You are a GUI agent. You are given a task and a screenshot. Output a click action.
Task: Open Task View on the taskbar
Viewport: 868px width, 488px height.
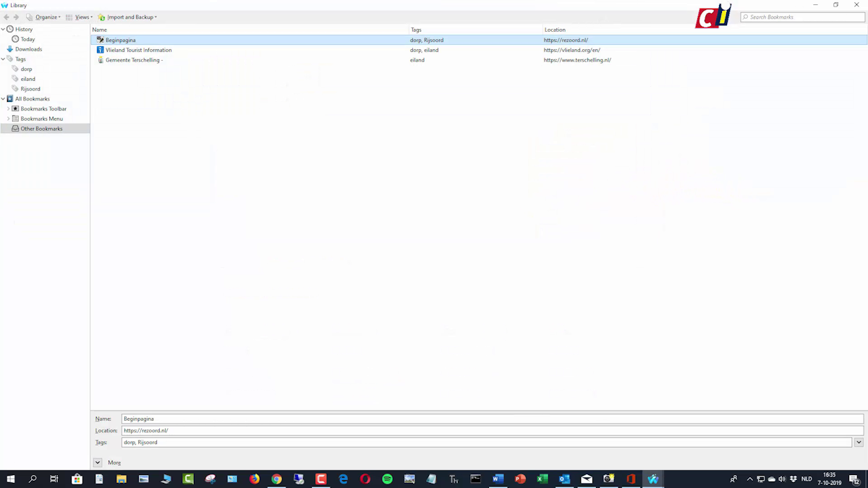(x=54, y=479)
